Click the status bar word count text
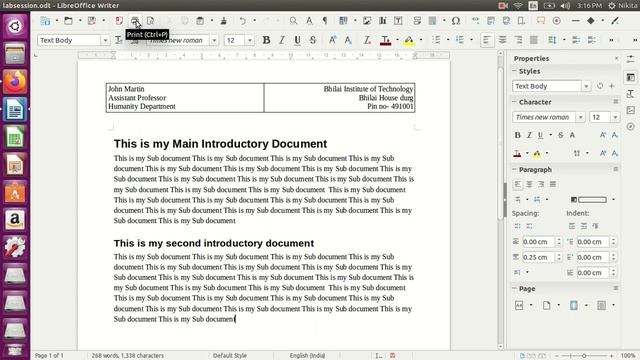Image resolution: width=640 pixels, height=360 pixels. 127,356
